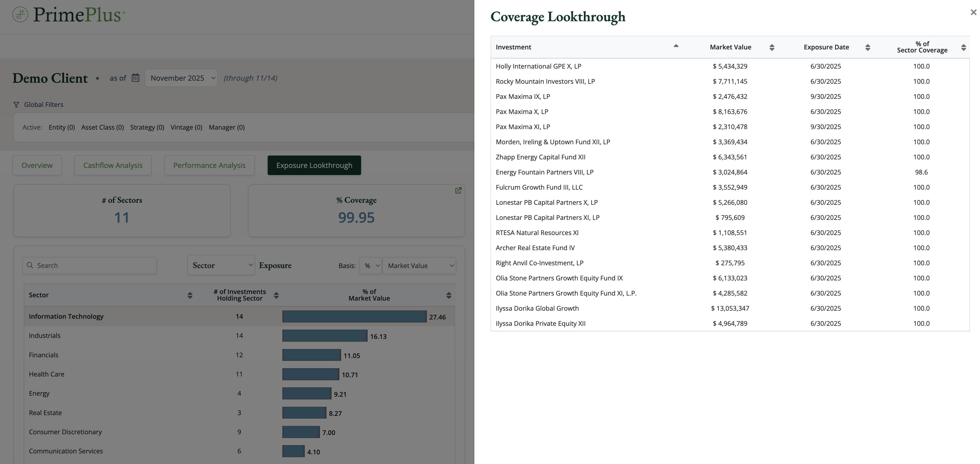Sort by Investment column arrow
Screen dimensions: 980x464
click(x=676, y=46)
